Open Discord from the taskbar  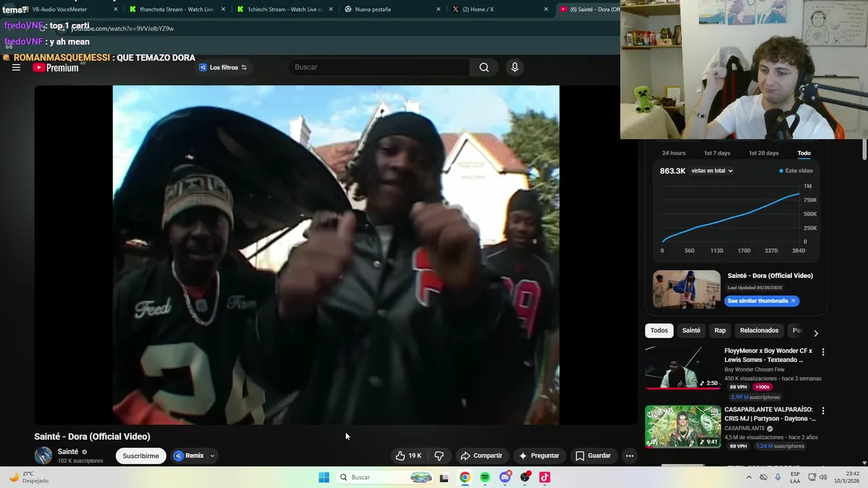coord(505,477)
